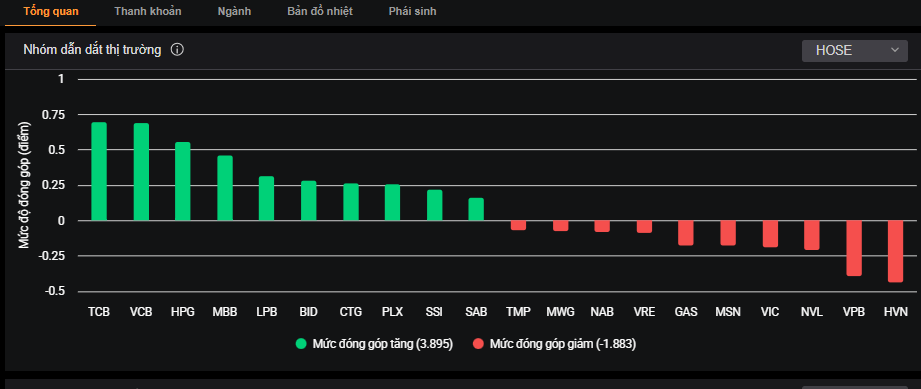This screenshot has height=389, width=921.
Task: Click the green PLX bar
Action: (x=392, y=203)
